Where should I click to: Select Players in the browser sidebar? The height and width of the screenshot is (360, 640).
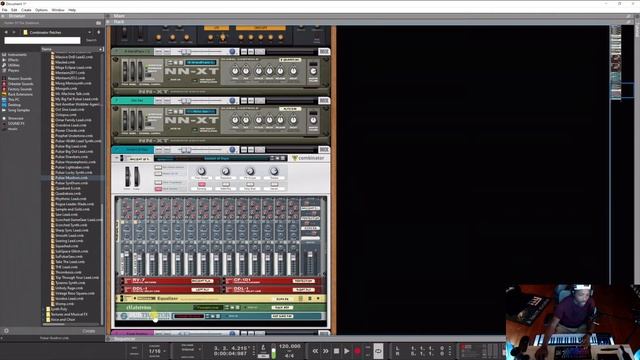click(11, 71)
